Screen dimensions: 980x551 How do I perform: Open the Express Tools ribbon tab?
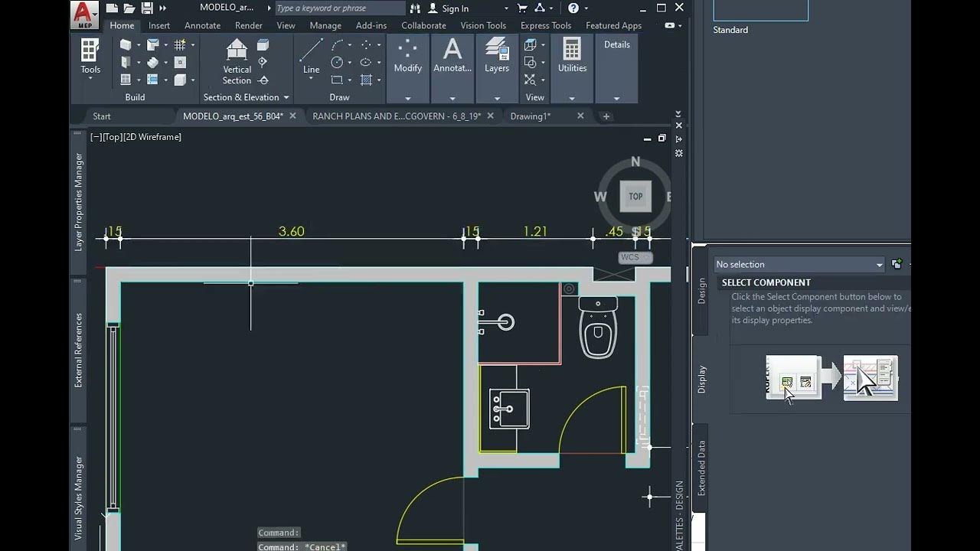(546, 25)
